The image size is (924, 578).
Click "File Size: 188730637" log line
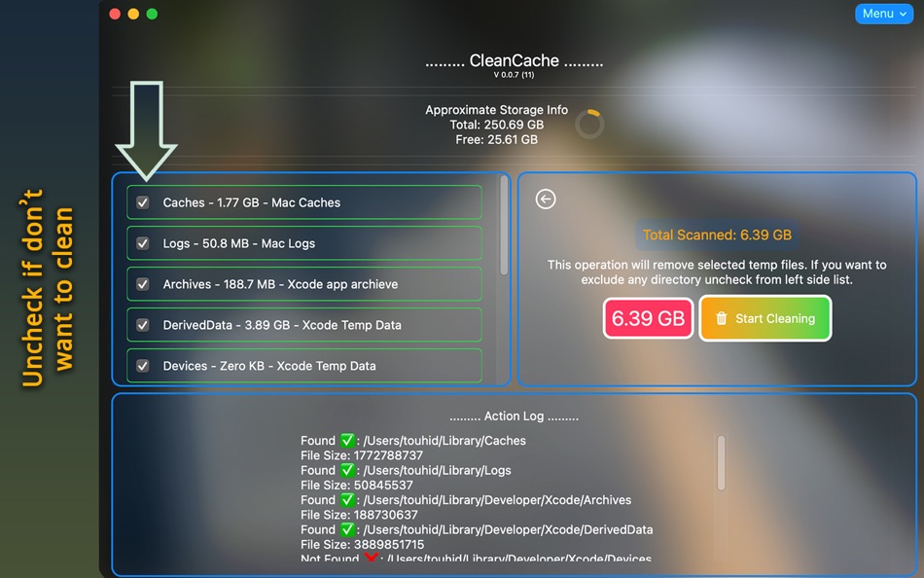[x=359, y=515]
